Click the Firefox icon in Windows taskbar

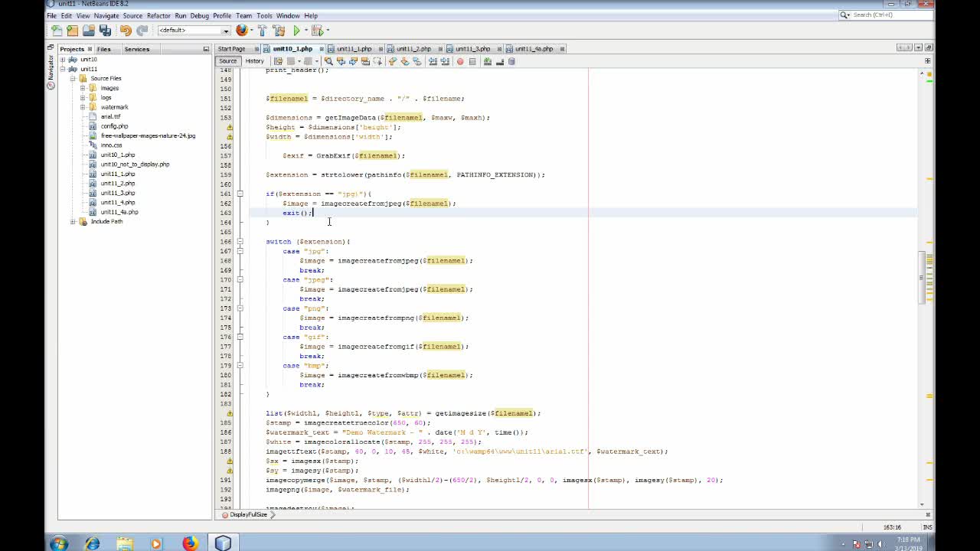coord(190,543)
